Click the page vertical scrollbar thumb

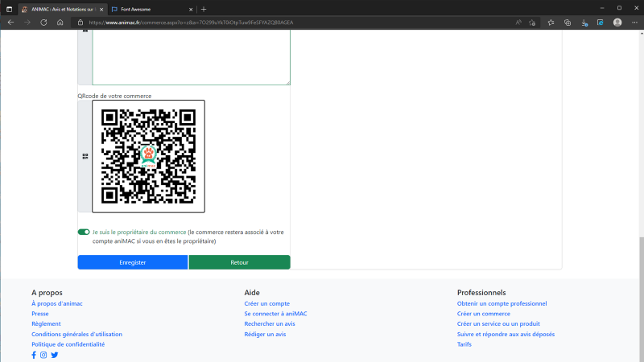(641, 298)
